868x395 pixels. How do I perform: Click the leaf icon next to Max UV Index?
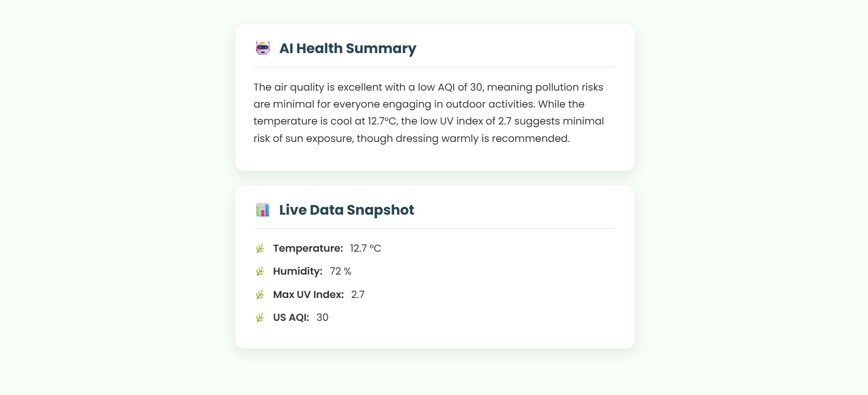click(260, 295)
